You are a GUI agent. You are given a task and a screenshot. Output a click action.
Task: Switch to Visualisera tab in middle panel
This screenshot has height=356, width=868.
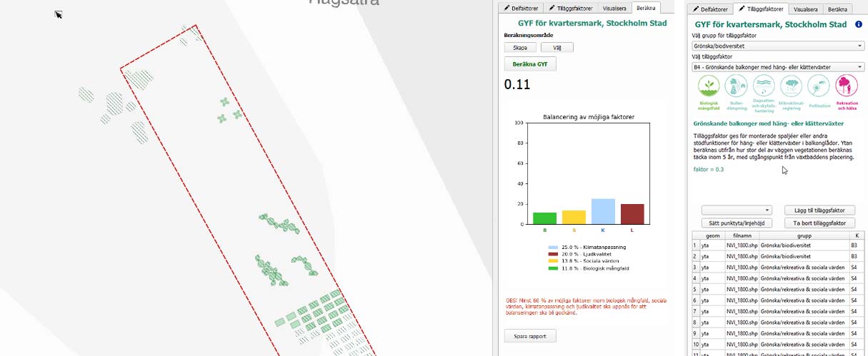[x=615, y=9]
